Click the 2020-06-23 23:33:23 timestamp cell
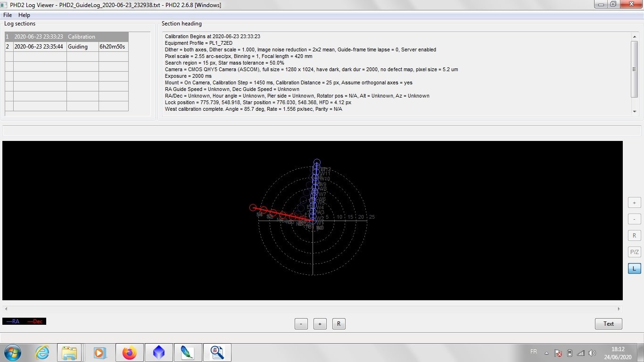The image size is (644, 362). click(40, 37)
